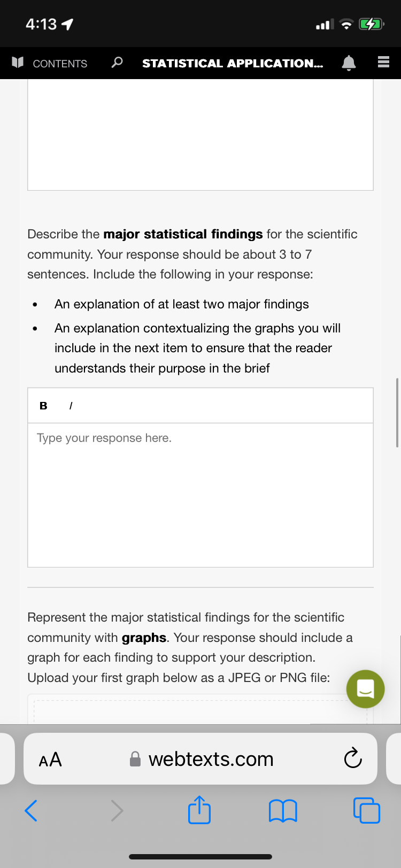This screenshot has width=401, height=868.
Task: Click the page scrollbar thumb
Action: 397,412
